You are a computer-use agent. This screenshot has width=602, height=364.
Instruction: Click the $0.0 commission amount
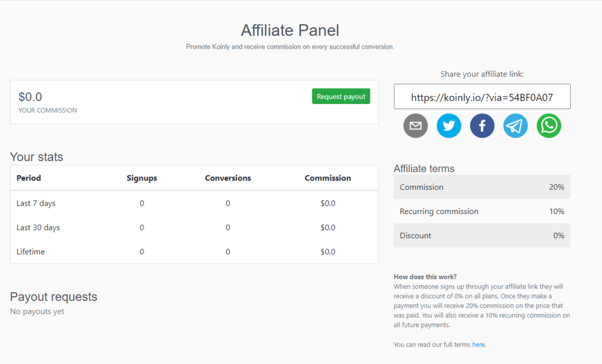[x=31, y=97]
